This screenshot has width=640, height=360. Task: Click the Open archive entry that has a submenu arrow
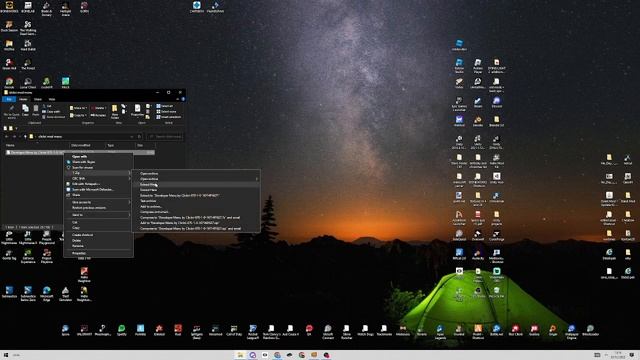[196, 179]
